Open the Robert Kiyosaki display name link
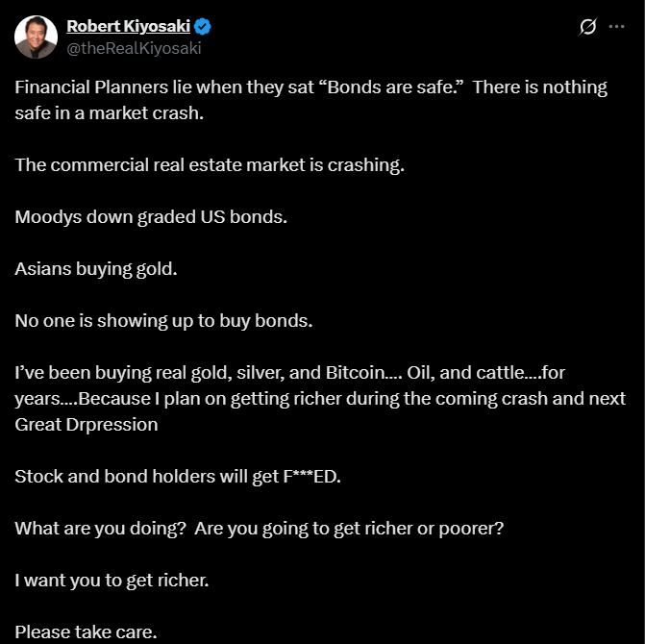Screen dimensions: 645x644 pos(129,26)
